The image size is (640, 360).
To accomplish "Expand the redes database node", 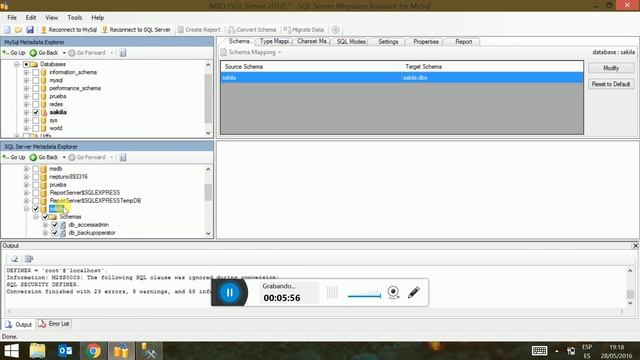I will pyautogui.click(x=26, y=104).
